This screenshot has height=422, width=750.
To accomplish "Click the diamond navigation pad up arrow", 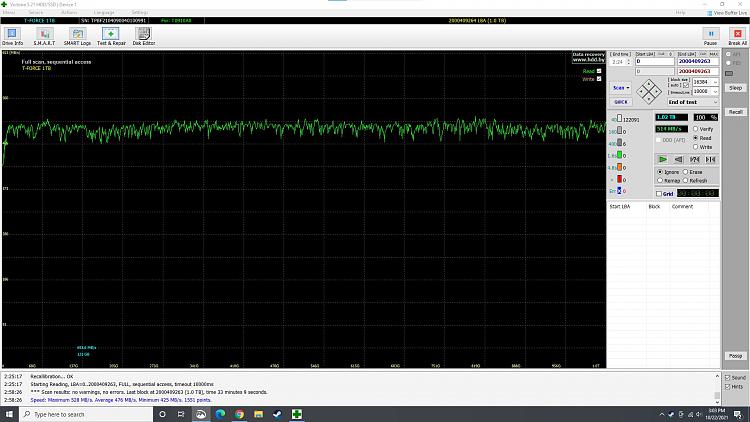I will [649, 83].
